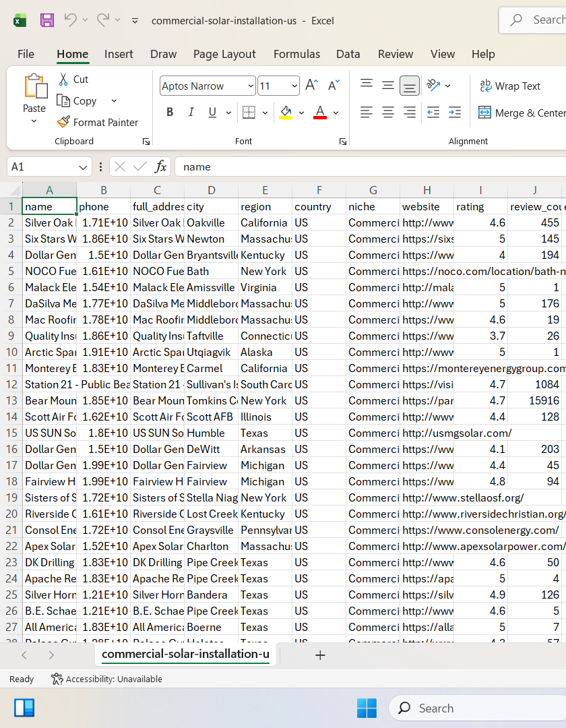Open Font settings dialog launcher
The height and width of the screenshot is (728, 566).
[343, 142]
